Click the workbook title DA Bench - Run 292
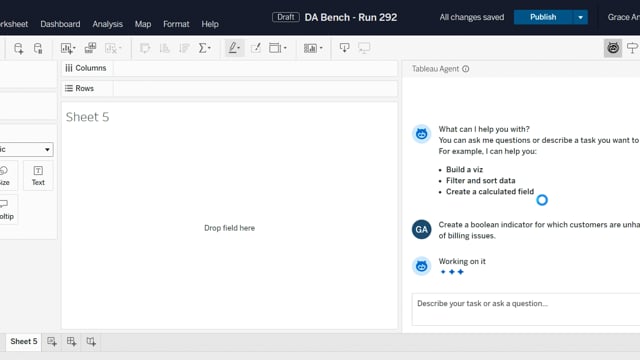 point(351,18)
